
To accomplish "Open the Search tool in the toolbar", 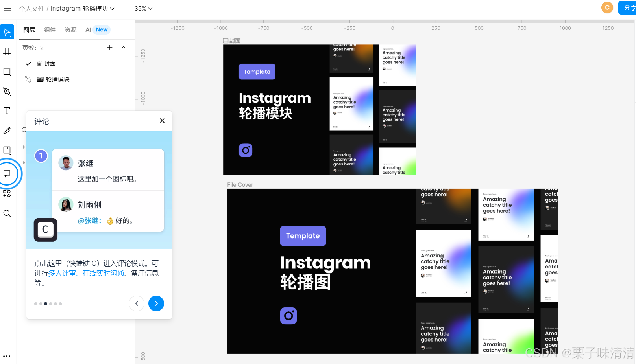I will pyautogui.click(x=7, y=213).
